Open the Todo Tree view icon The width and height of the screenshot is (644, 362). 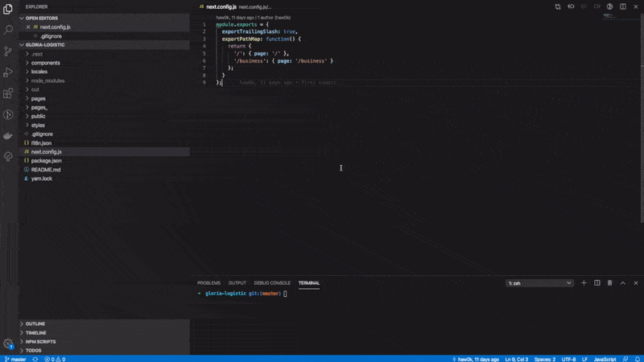point(8,156)
